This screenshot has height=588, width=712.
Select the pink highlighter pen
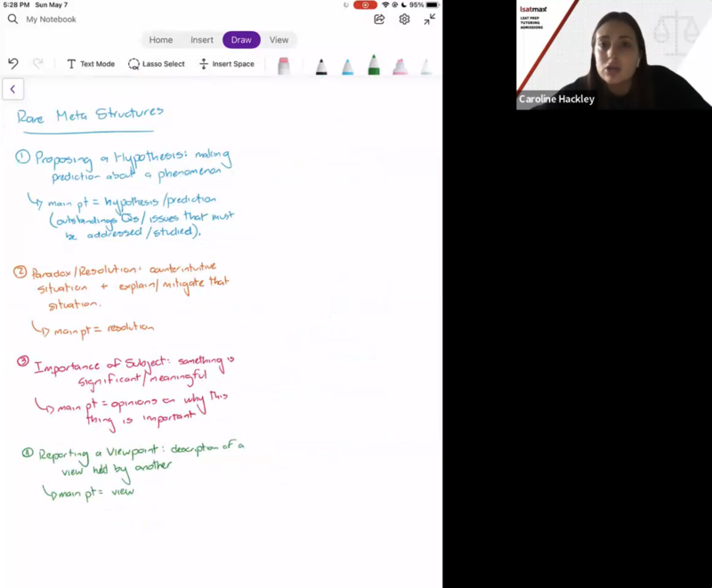pos(400,66)
